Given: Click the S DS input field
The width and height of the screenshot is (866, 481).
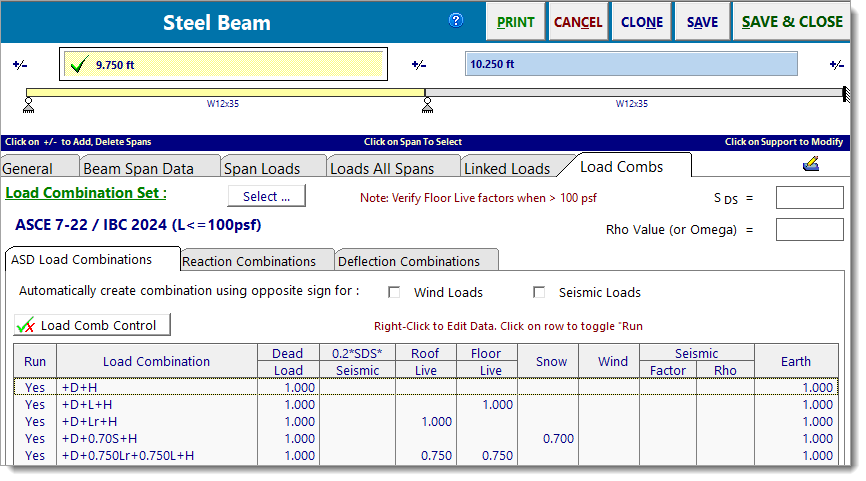Looking at the screenshot, I should click(x=810, y=197).
